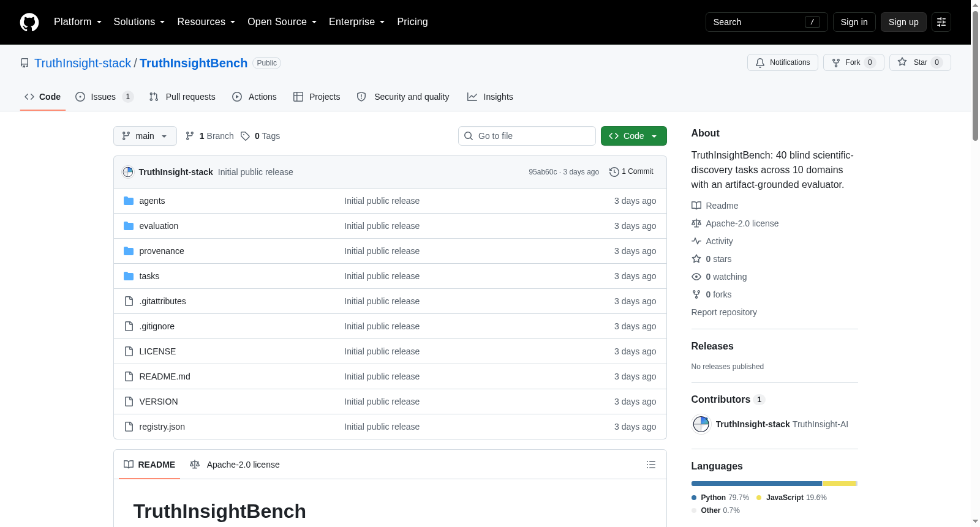The image size is (980, 527).
Task: Focus the Go to file search field
Action: [x=527, y=136]
